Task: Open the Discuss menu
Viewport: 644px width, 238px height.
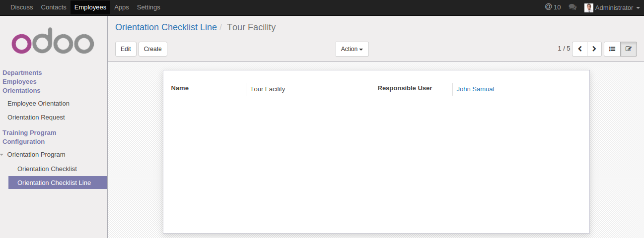Action: (x=22, y=7)
